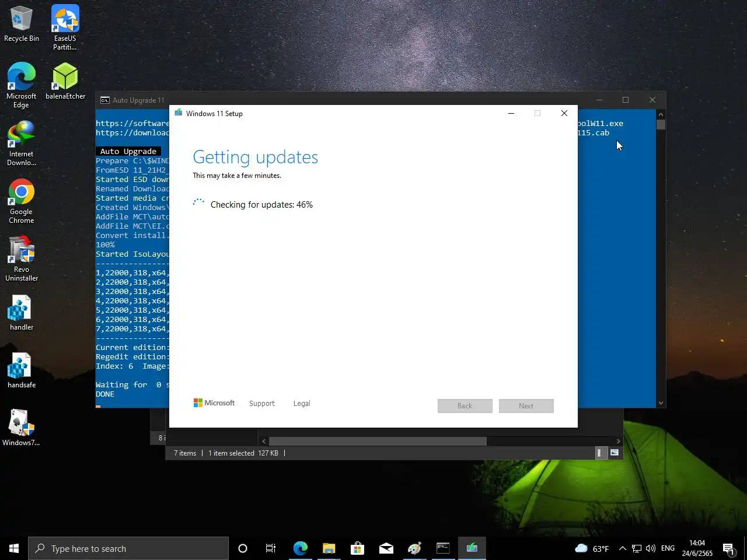747x560 pixels.
Task: Click 'Auto Upgrade' highlighted console line
Action: [x=128, y=151]
